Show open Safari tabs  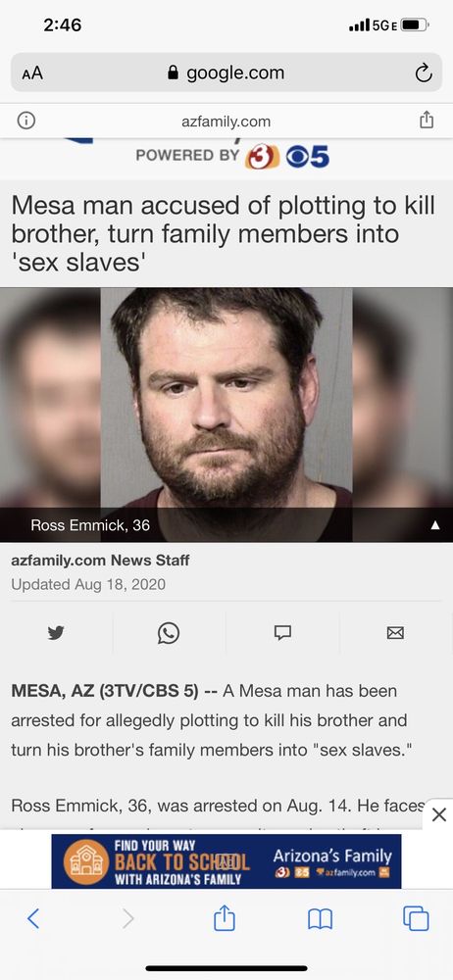click(416, 918)
